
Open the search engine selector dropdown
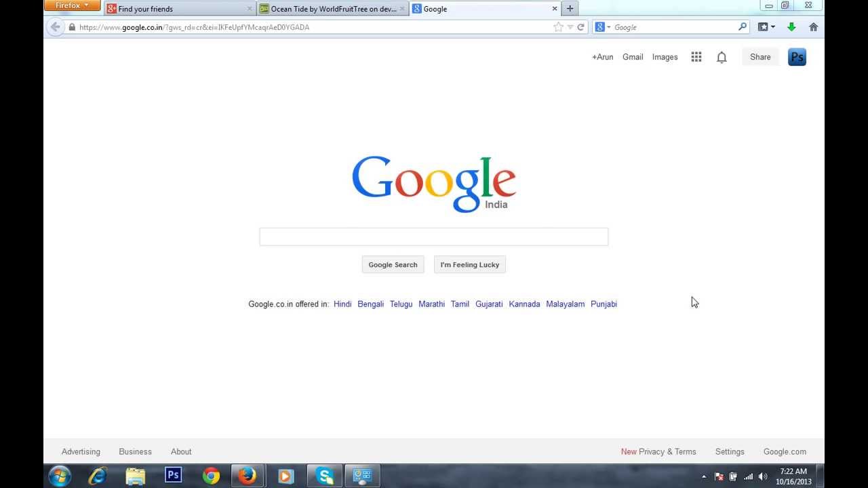(x=603, y=27)
